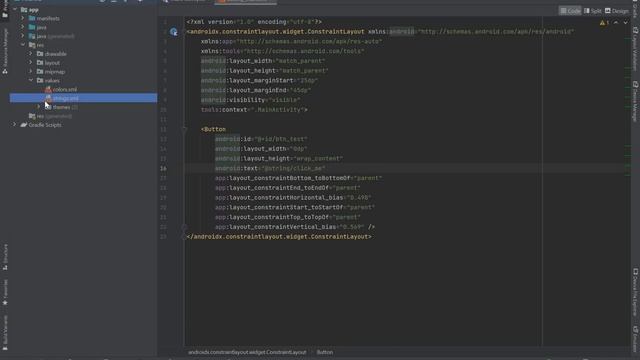The image size is (640, 360).
Task: Toggle the Project tool window on the left strip
Action: click(5, 9)
